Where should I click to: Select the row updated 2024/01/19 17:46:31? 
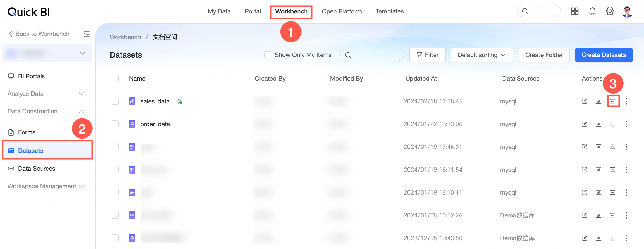pyautogui.click(x=115, y=147)
